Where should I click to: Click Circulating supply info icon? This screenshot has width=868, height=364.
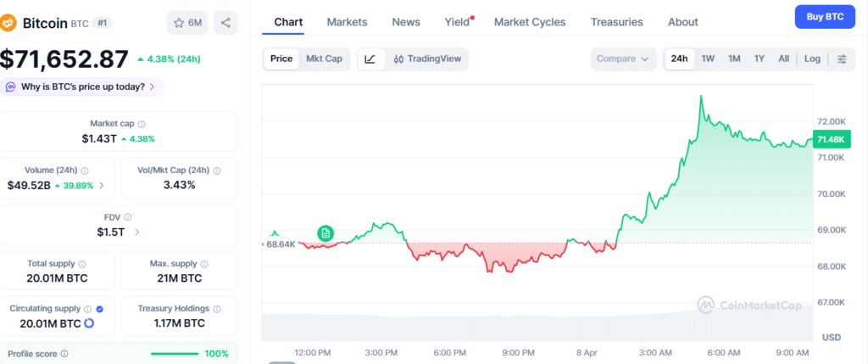tap(87, 309)
